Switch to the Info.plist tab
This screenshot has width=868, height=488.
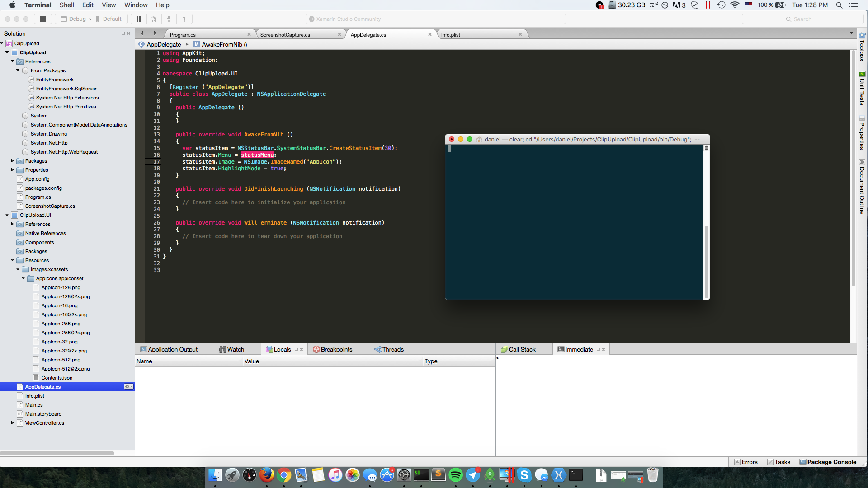click(x=450, y=35)
